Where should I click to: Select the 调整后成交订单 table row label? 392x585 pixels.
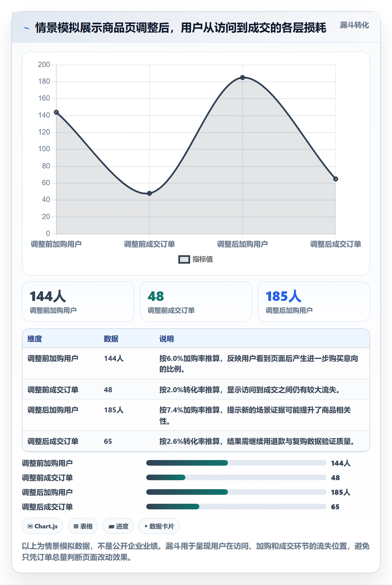[53, 441]
